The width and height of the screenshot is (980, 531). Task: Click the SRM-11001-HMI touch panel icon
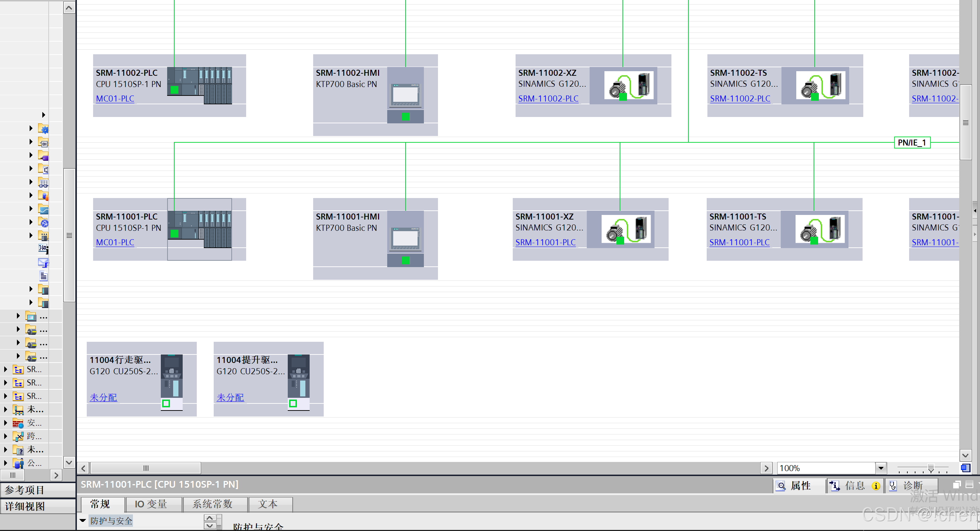click(405, 238)
